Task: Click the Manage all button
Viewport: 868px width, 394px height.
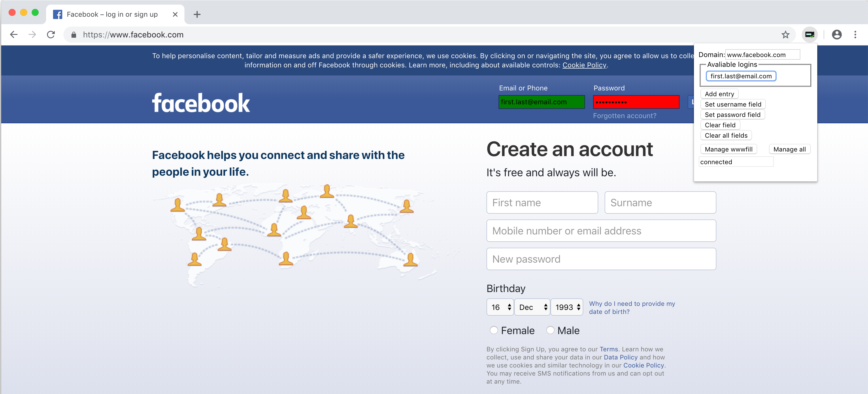Action: click(790, 149)
